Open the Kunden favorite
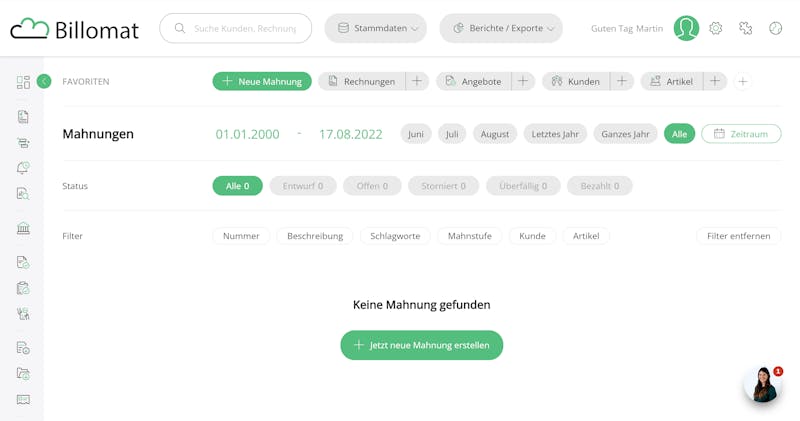Image resolution: width=800 pixels, height=421 pixels. [577, 81]
